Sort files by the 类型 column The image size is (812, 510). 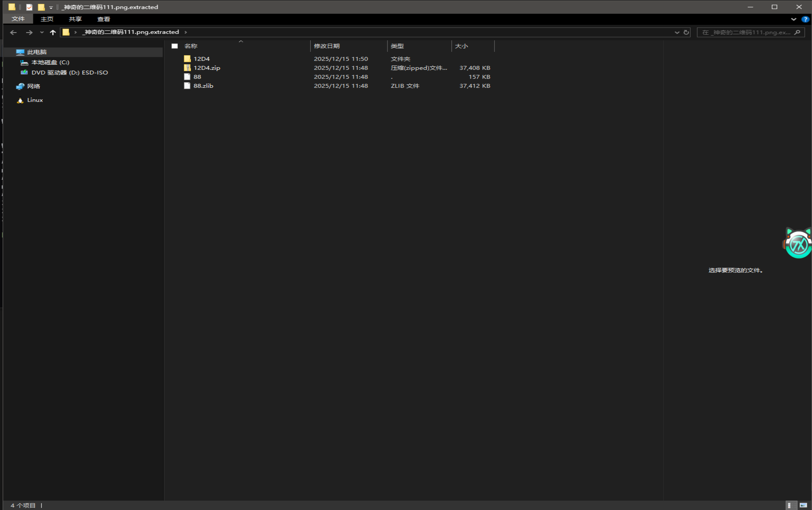tap(397, 46)
